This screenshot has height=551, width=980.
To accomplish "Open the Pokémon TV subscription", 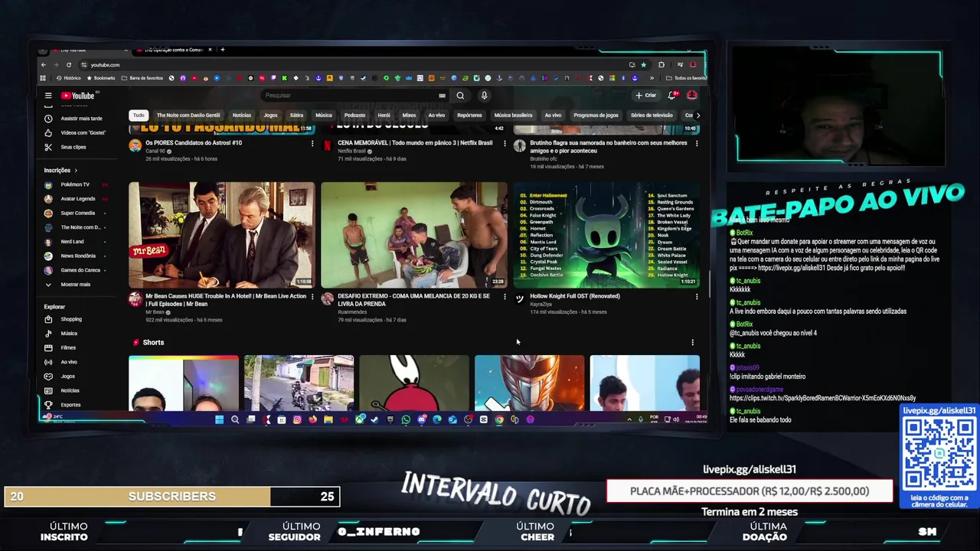I will (x=75, y=184).
